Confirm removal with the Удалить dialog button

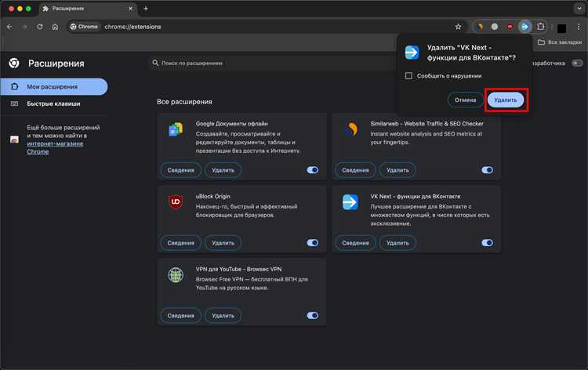[505, 100]
